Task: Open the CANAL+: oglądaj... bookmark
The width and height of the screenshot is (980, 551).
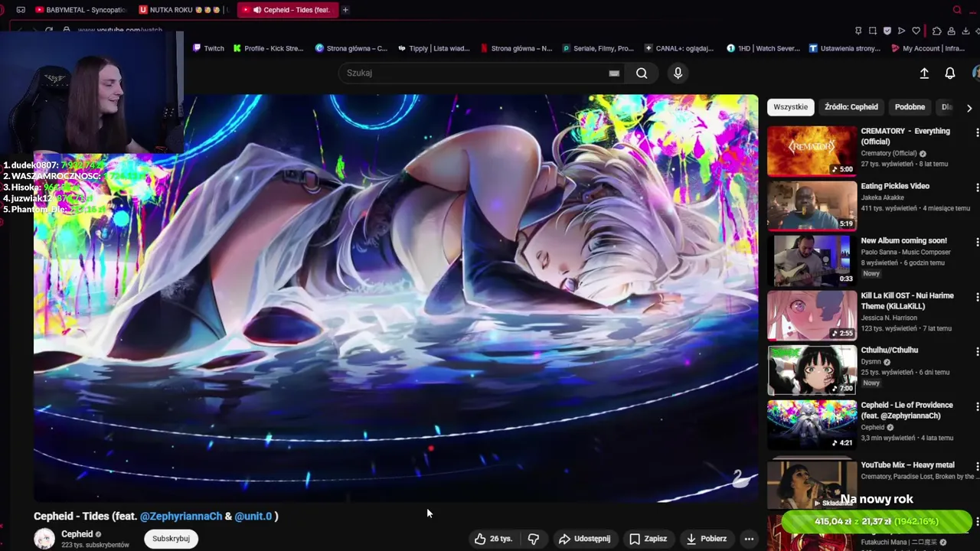Action: click(x=679, y=48)
